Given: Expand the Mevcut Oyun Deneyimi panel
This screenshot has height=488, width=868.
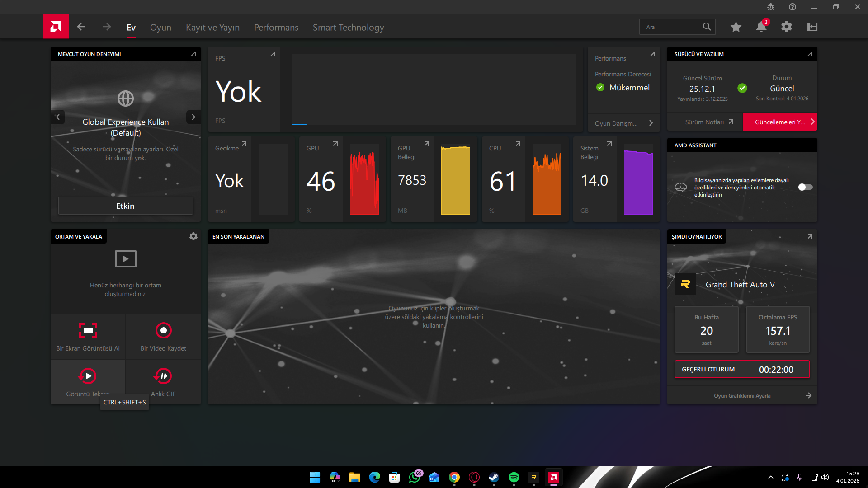Looking at the screenshot, I should pos(193,54).
